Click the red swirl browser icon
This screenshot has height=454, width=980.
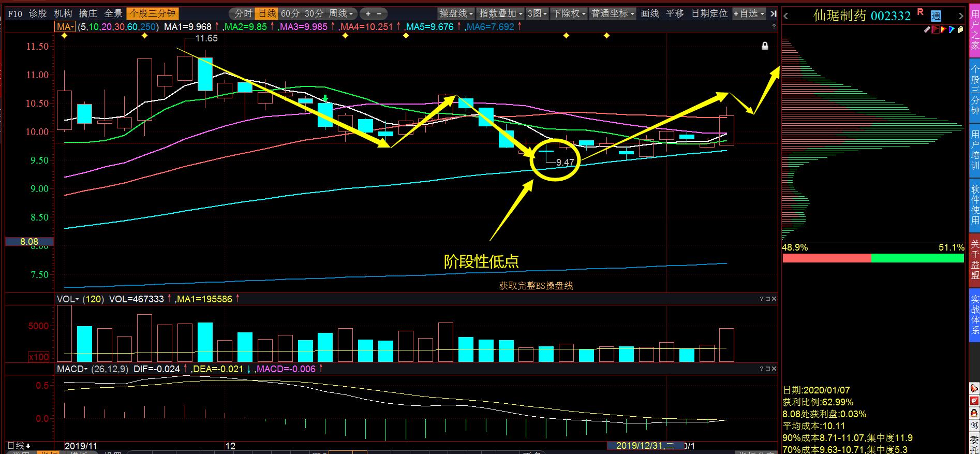(x=975, y=401)
